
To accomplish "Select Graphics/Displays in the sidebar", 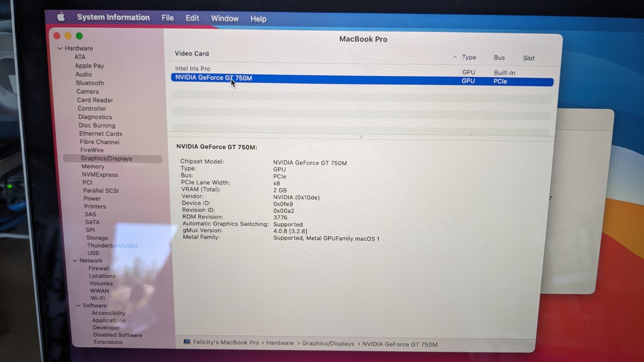I will (113, 158).
